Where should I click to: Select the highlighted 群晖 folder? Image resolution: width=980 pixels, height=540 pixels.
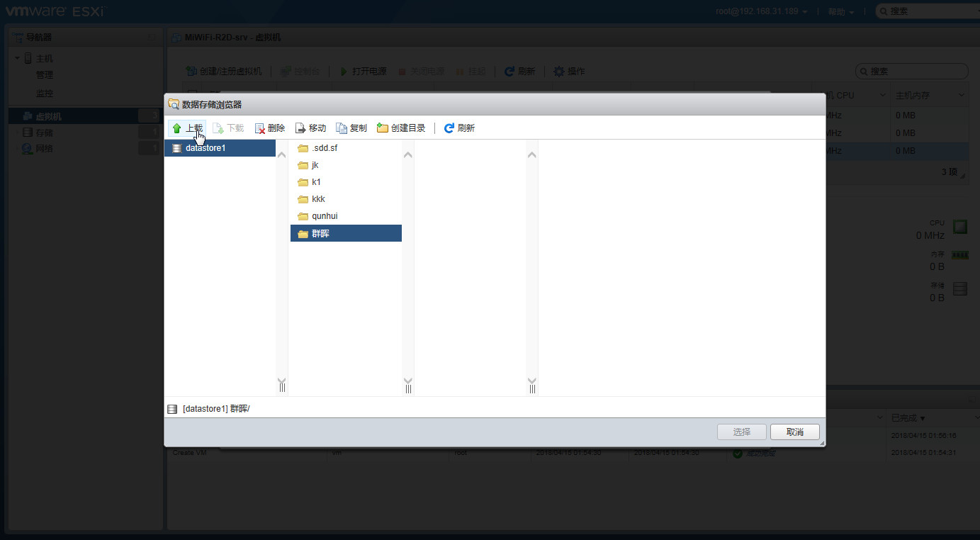(303, 233)
